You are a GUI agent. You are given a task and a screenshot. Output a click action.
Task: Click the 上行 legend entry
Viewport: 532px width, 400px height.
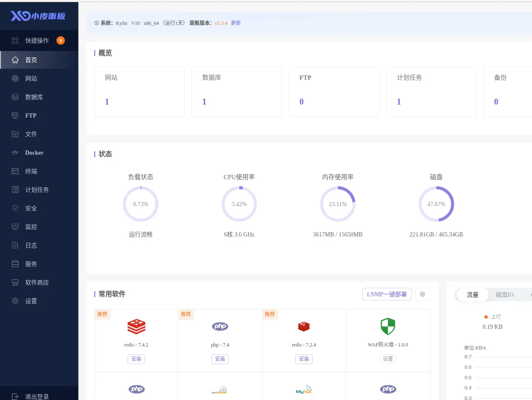(x=492, y=317)
